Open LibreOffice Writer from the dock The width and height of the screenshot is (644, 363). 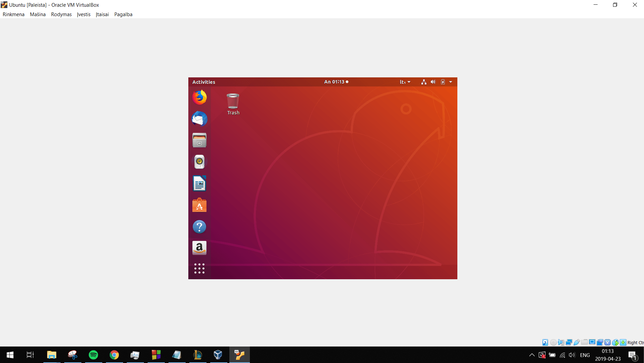coord(199,183)
